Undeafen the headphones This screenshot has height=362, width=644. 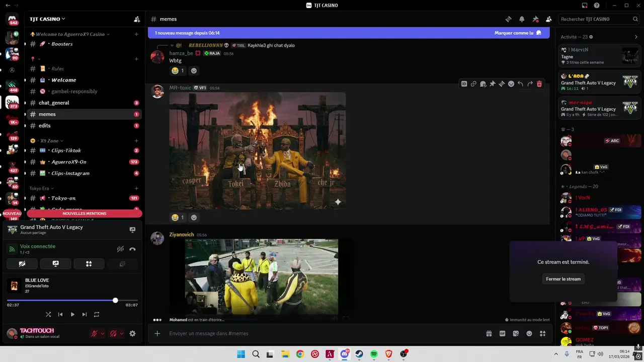(x=114, y=333)
